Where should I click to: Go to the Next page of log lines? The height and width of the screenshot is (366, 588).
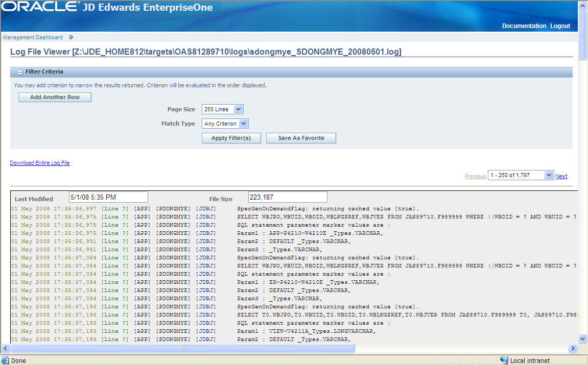pos(561,176)
